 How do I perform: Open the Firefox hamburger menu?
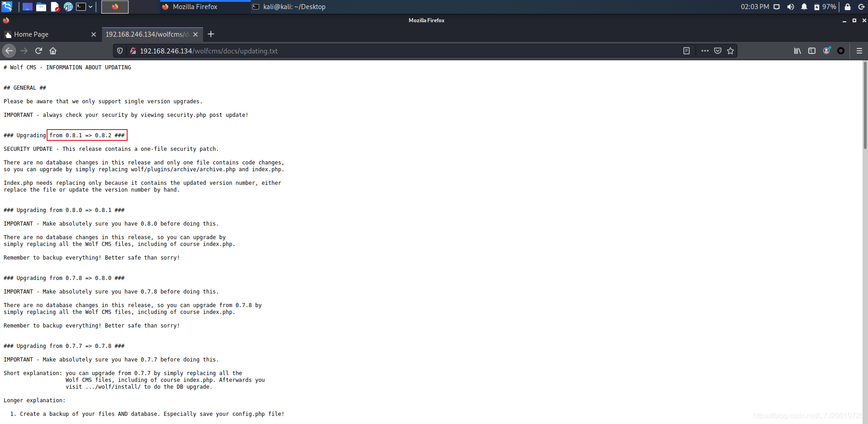859,51
